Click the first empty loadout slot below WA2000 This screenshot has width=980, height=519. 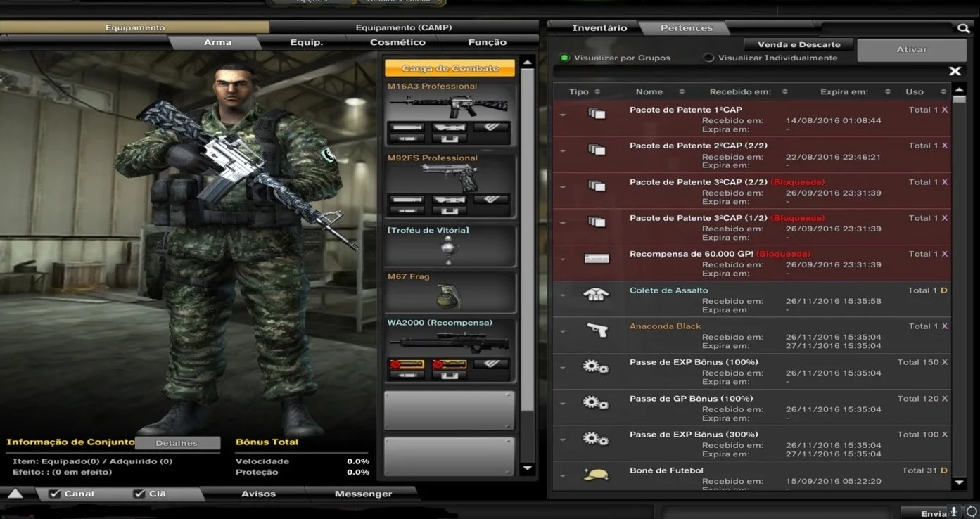450,411
